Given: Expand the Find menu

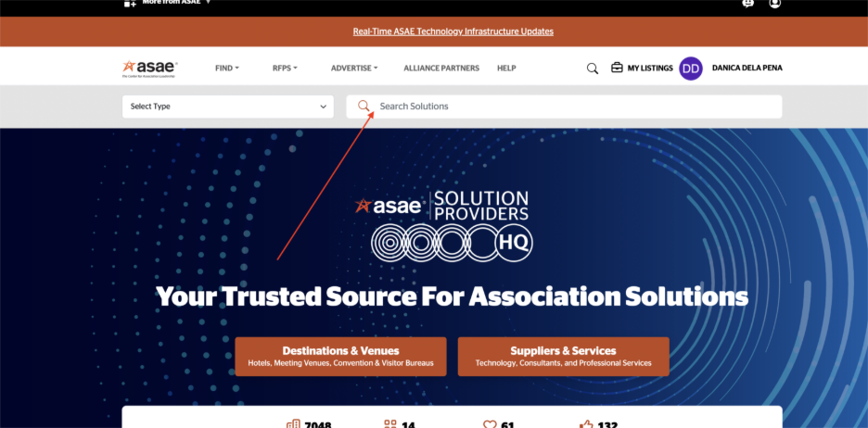Looking at the screenshot, I should 226,69.
